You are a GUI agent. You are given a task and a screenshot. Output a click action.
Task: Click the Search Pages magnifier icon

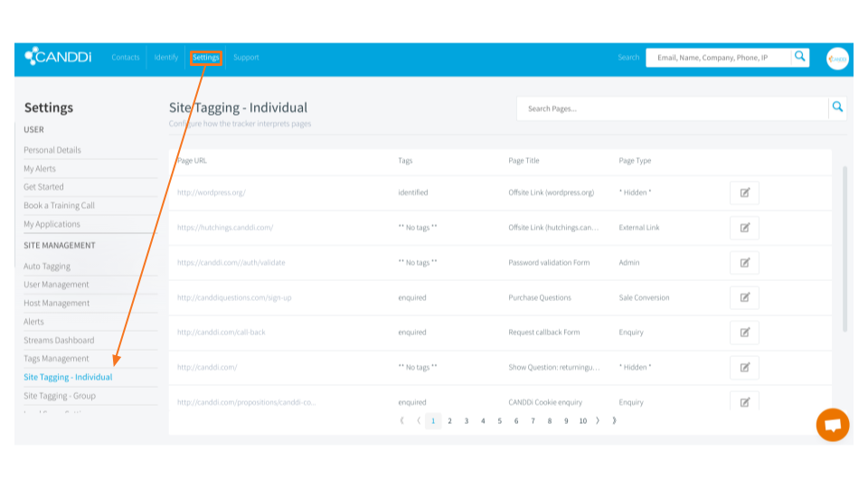coord(837,108)
